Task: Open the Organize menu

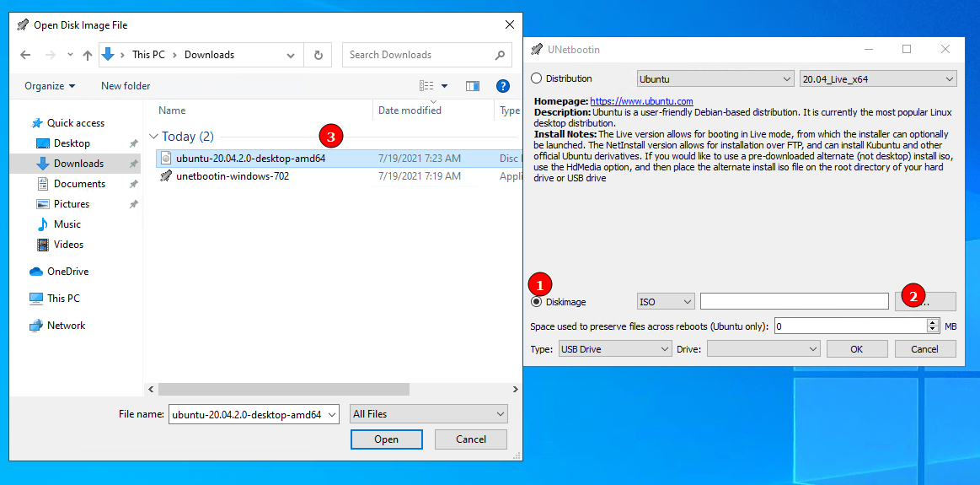Action: click(50, 86)
